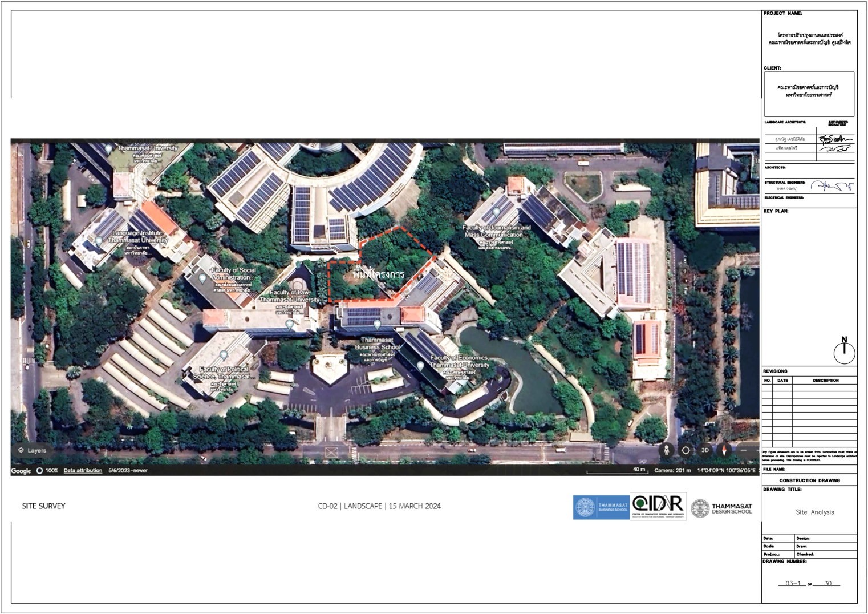Click the 'PROJECT NAME:' heading
The image size is (868, 614).
click(x=782, y=13)
